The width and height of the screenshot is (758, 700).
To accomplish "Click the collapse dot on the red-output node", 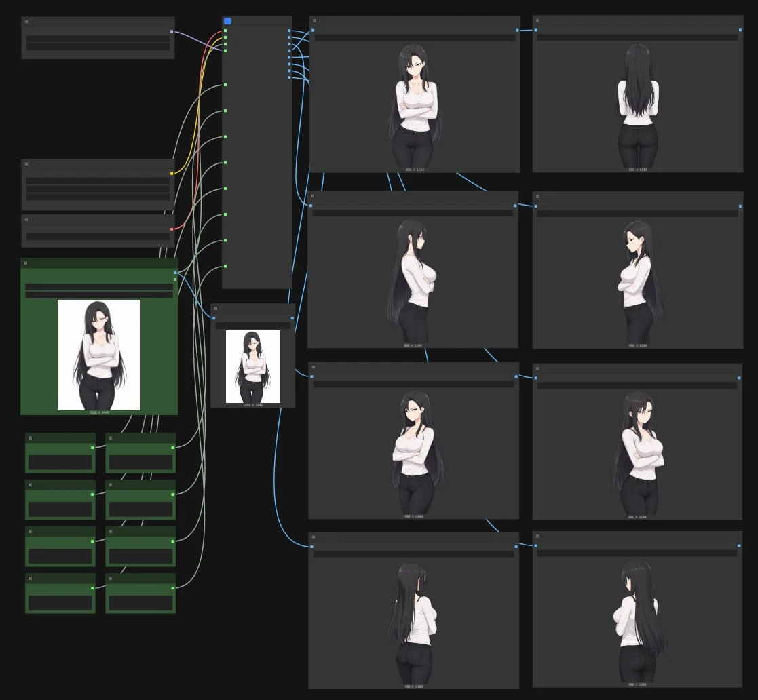I will pos(26,219).
